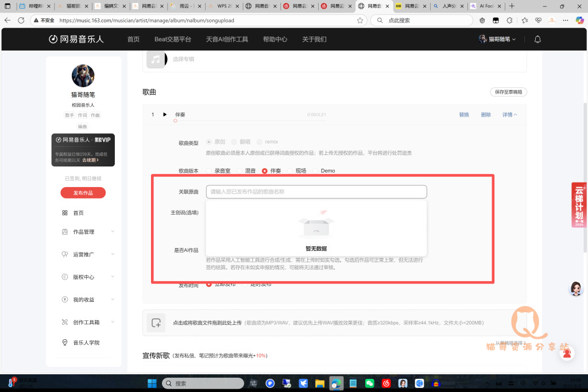The width and height of the screenshot is (588, 392).
Task: Add the page to favorites with the star icon
Action: coord(360,20)
